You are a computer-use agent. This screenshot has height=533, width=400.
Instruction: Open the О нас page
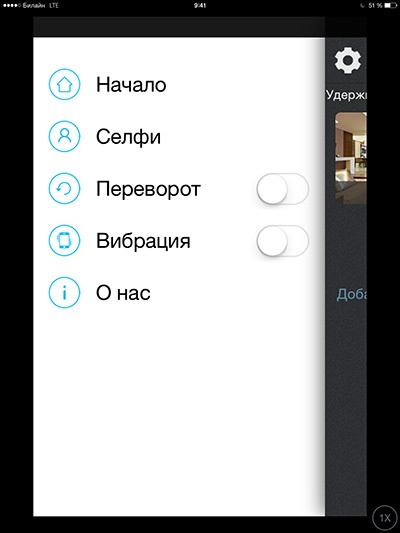(123, 293)
